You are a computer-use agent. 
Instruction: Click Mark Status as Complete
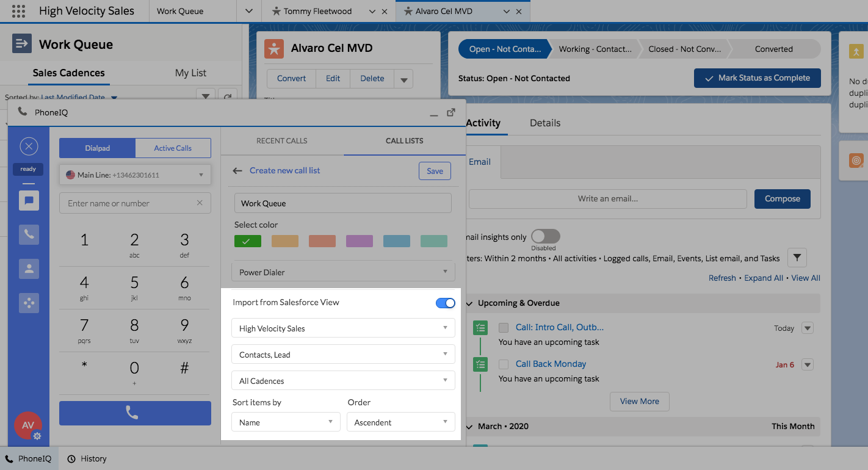tap(758, 78)
